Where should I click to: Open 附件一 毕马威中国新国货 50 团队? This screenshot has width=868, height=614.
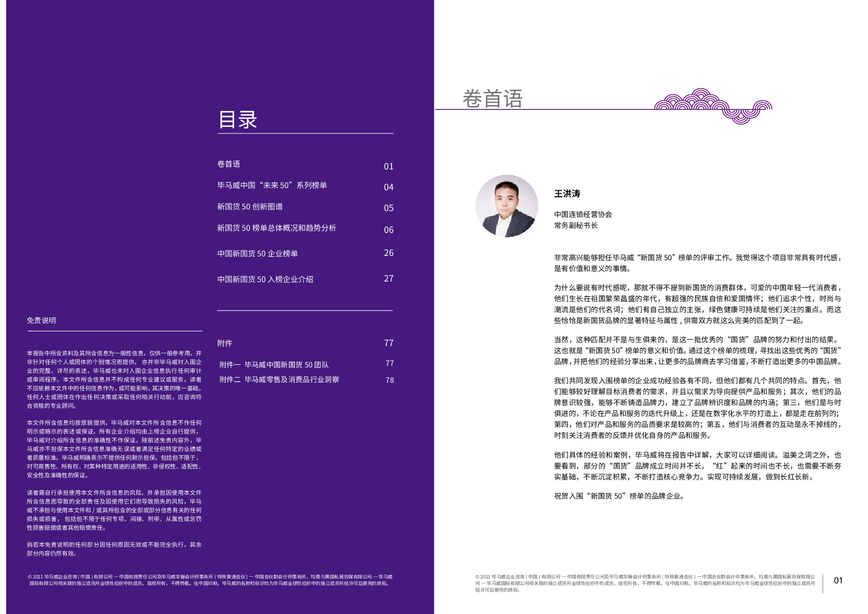click(x=273, y=365)
